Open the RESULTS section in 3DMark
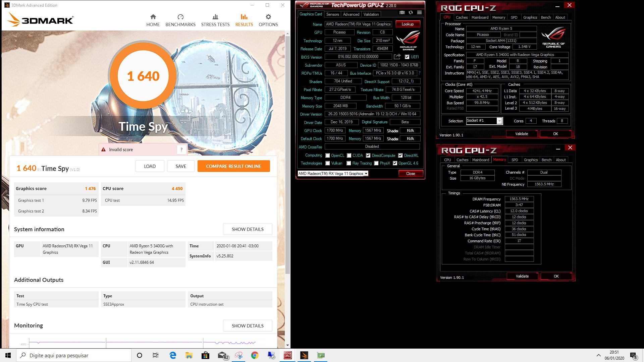Image resolution: width=644 pixels, height=362 pixels. (244, 20)
